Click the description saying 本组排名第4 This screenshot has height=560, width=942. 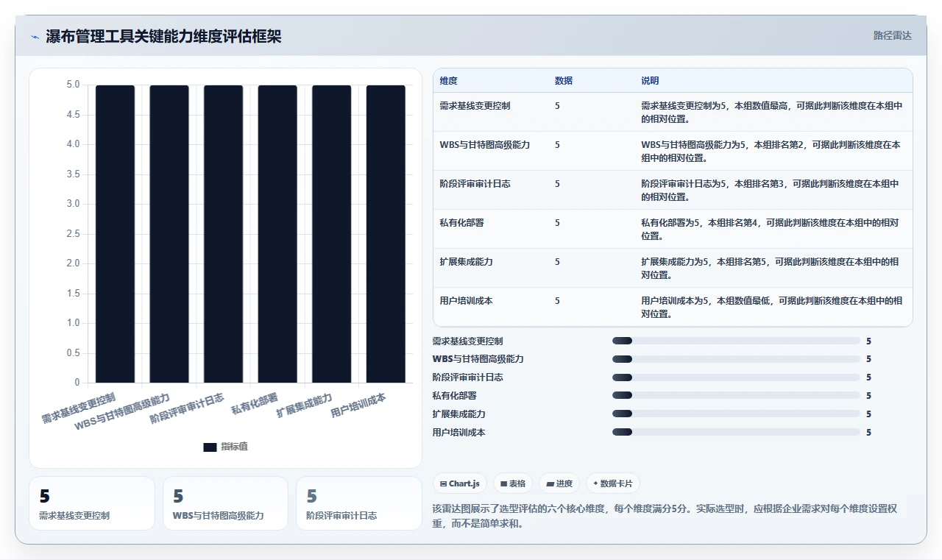pos(770,229)
